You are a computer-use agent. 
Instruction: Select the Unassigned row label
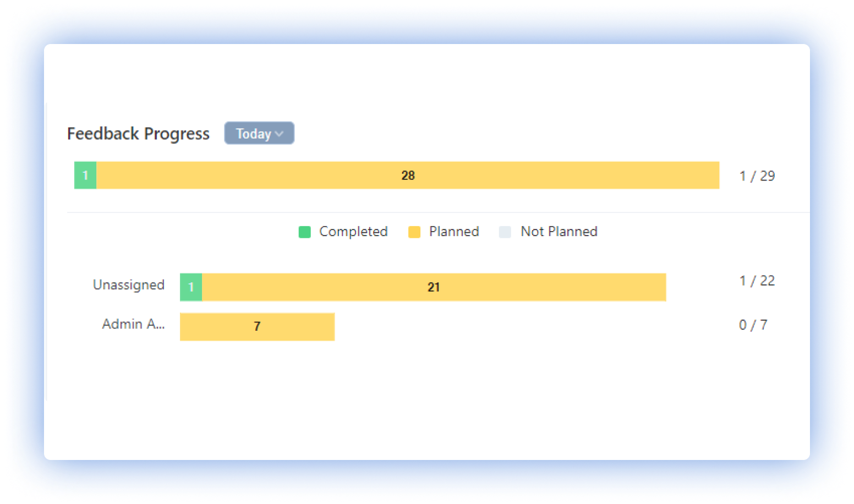click(129, 285)
